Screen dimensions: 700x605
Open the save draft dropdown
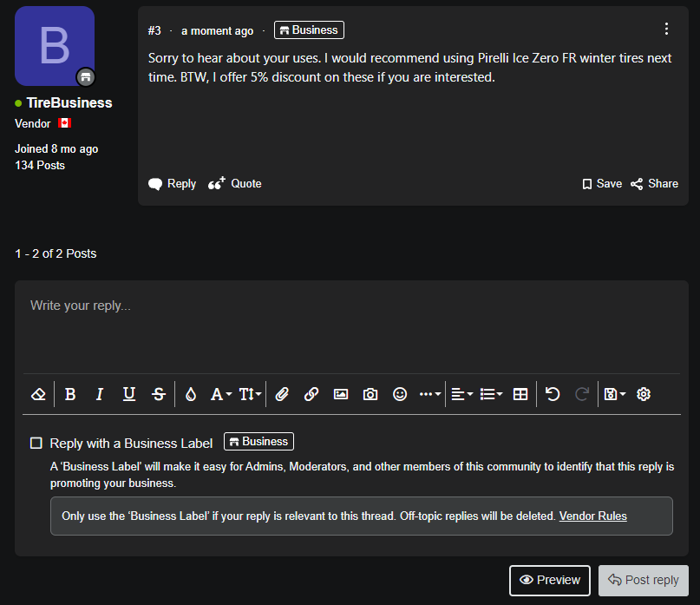615,394
